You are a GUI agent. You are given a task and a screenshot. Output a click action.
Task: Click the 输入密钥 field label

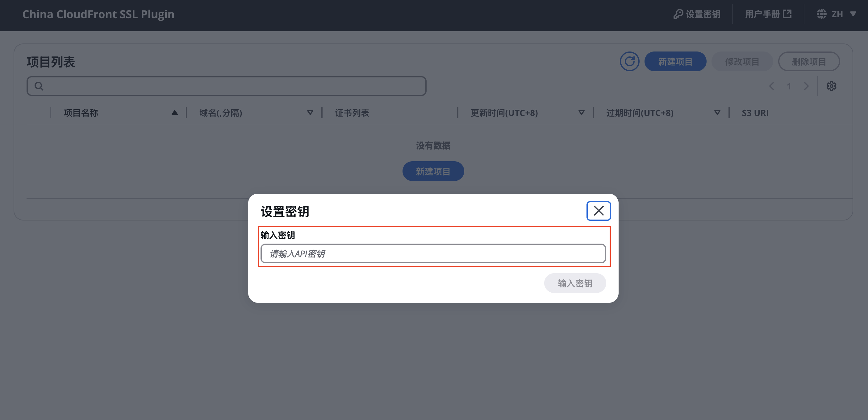click(x=278, y=235)
